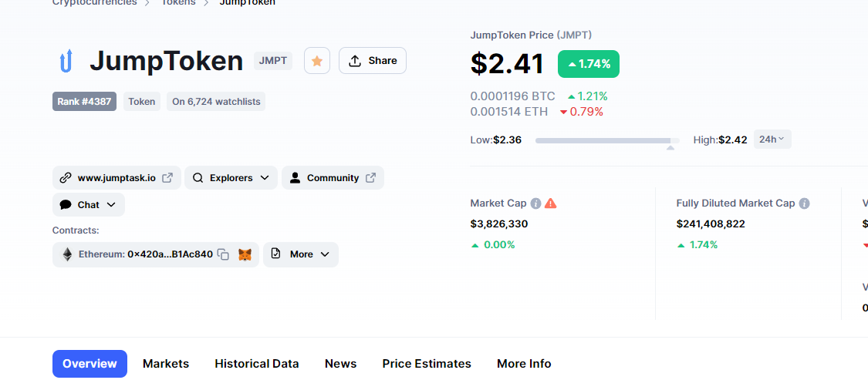Click the Ethereum diamond icon
Image resolution: width=868 pixels, height=380 pixels.
tap(67, 254)
